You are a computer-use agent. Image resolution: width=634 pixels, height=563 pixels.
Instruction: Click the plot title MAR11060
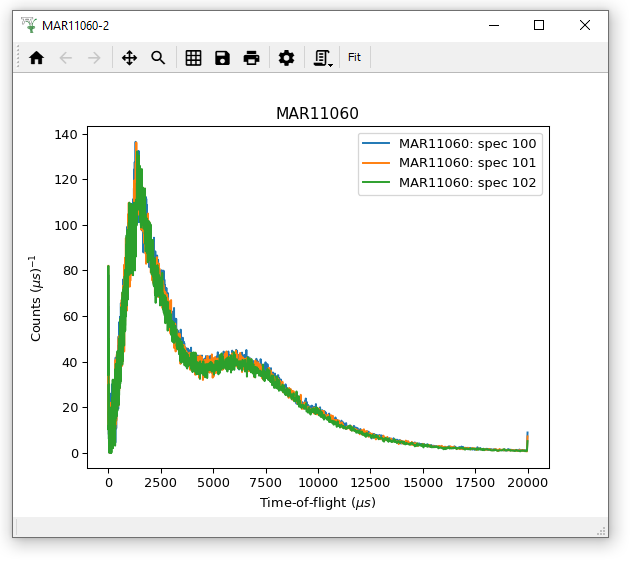(317, 114)
